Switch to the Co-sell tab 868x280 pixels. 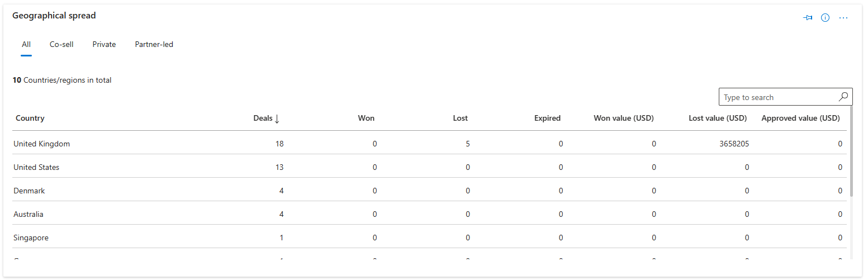click(61, 45)
